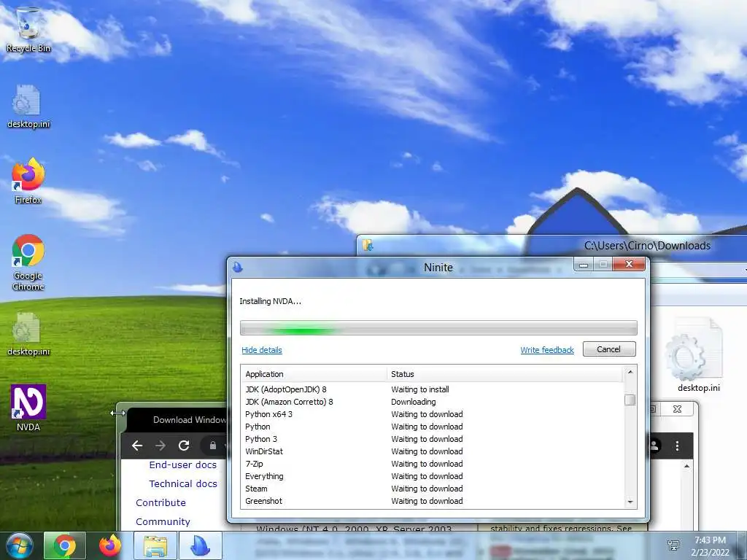The width and height of the screenshot is (747, 560).
Task: Open the Chrome profile avatar
Action: (654, 446)
